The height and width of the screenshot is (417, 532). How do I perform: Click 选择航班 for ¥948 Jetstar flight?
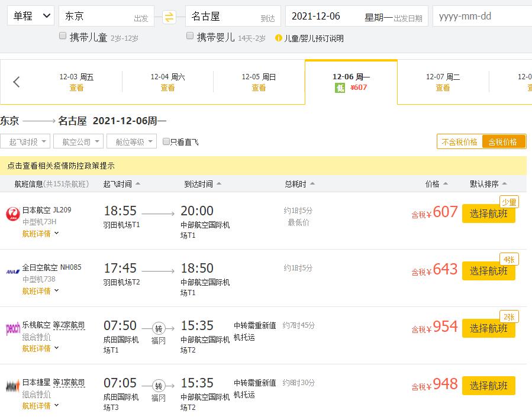click(489, 386)
